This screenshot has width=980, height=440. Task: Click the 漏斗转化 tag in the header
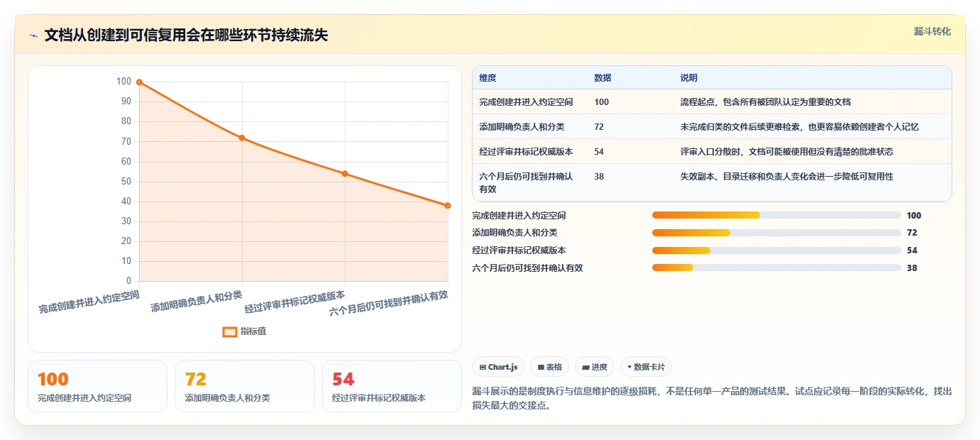coord(932,32)
